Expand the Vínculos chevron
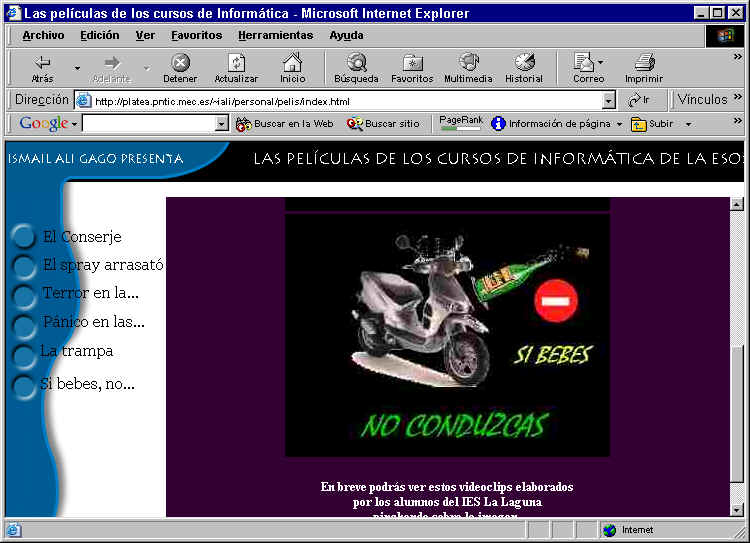This screenshot has height=543, width=750. coord(738,97)
